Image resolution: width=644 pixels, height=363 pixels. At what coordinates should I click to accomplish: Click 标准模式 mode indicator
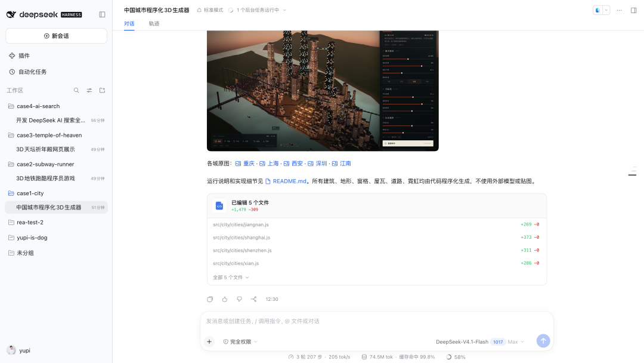[210, 10]
